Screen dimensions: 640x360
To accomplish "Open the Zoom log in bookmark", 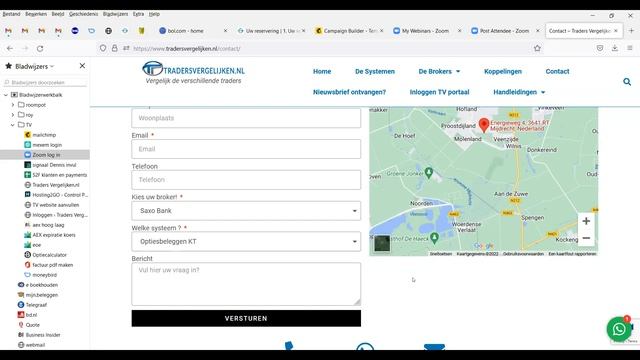I will click(45, 155).
